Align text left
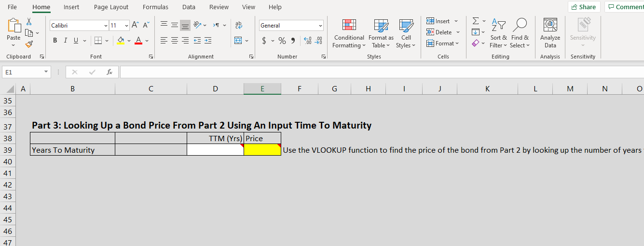This screenshot has height=246, width=644. (x=164, y=41)
